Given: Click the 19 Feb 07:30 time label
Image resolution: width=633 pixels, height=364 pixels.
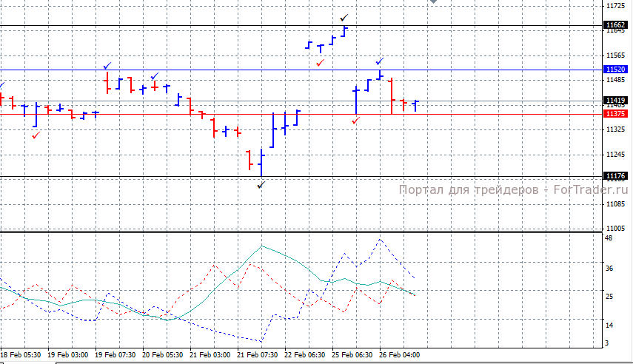Looking at the screenshot, I should pos(115,355).
